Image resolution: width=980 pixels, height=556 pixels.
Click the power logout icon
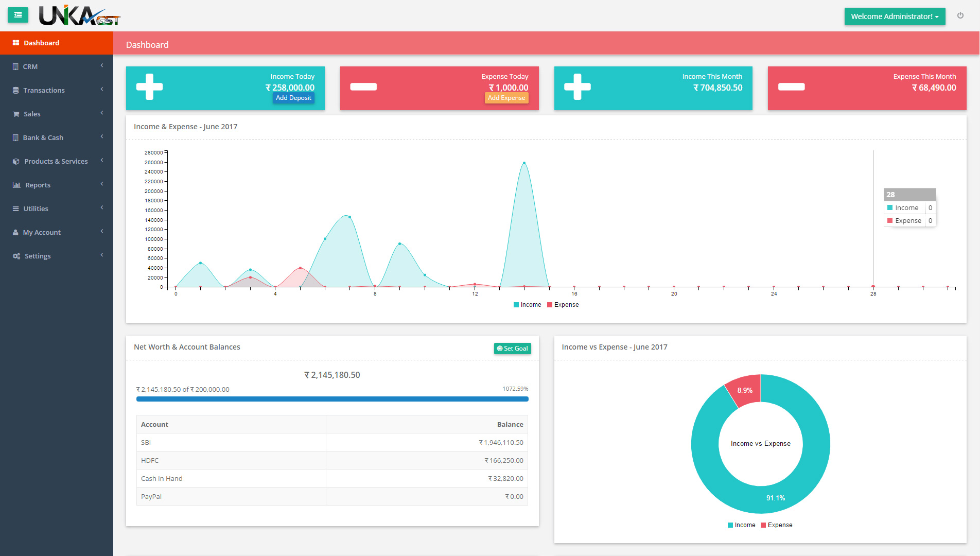(960, 15)
